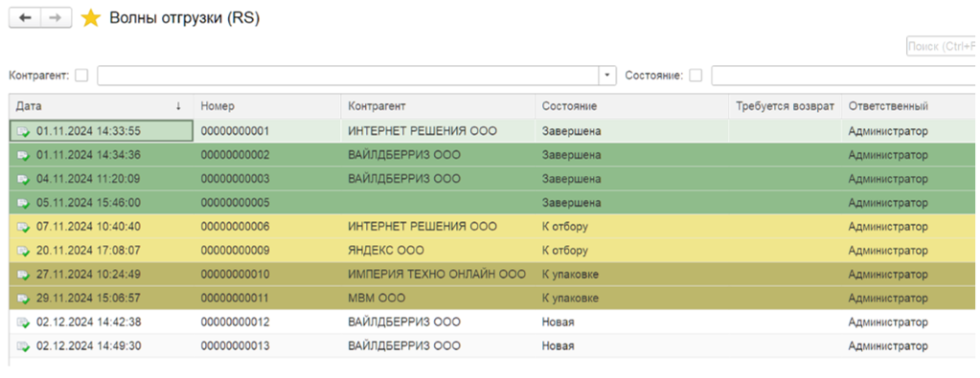Sort by the Состояние column header
The width and height of the screenshot is (980, 378).
(x=632, y=106)
